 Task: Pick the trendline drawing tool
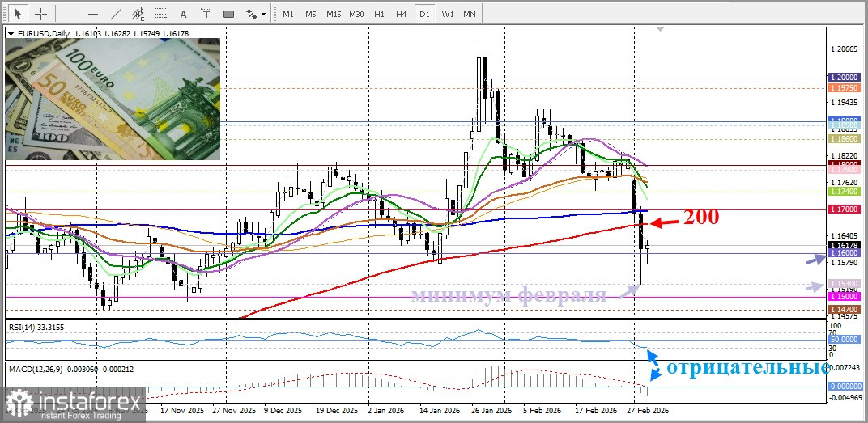coord(116,14)
